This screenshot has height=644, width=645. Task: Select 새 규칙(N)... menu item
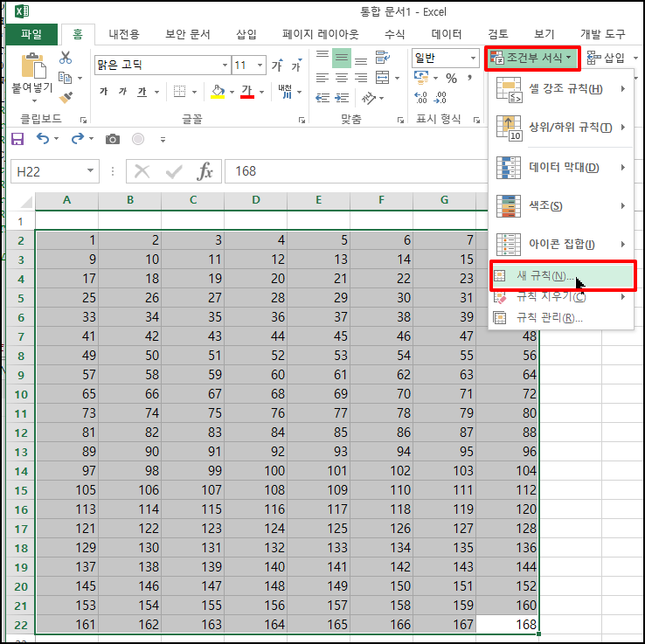click(562, 276)
